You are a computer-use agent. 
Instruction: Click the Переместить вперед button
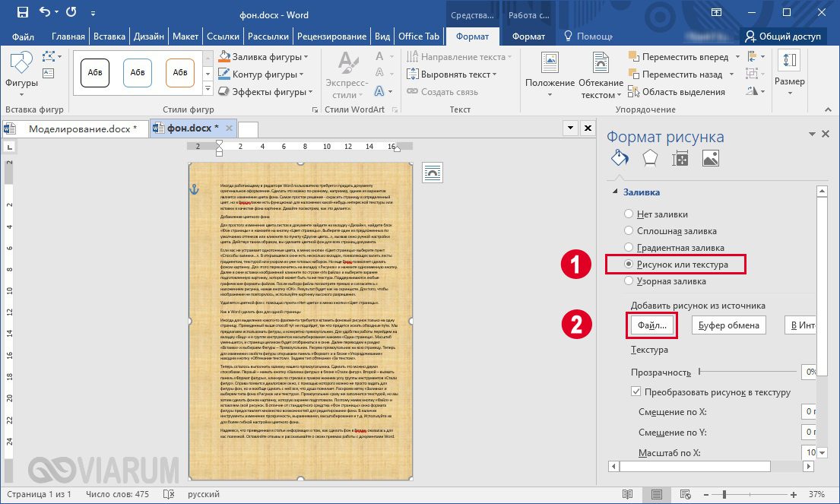(678, 57)
